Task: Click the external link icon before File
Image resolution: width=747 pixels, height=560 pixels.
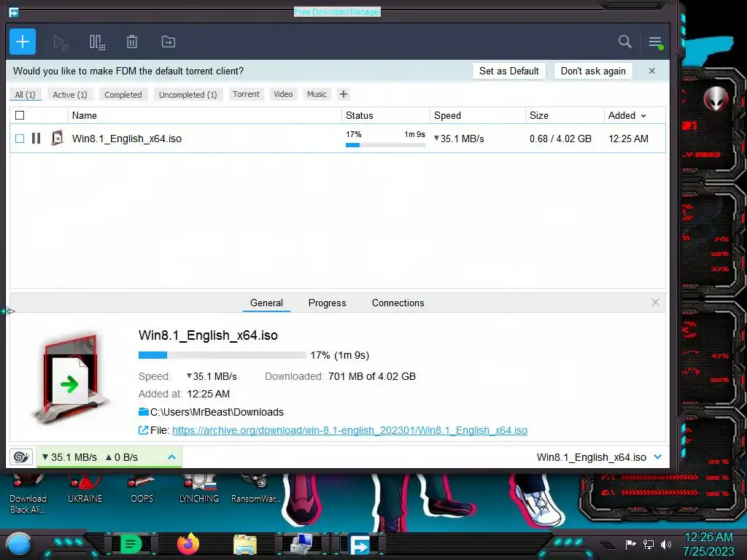Action: point(143,430)
